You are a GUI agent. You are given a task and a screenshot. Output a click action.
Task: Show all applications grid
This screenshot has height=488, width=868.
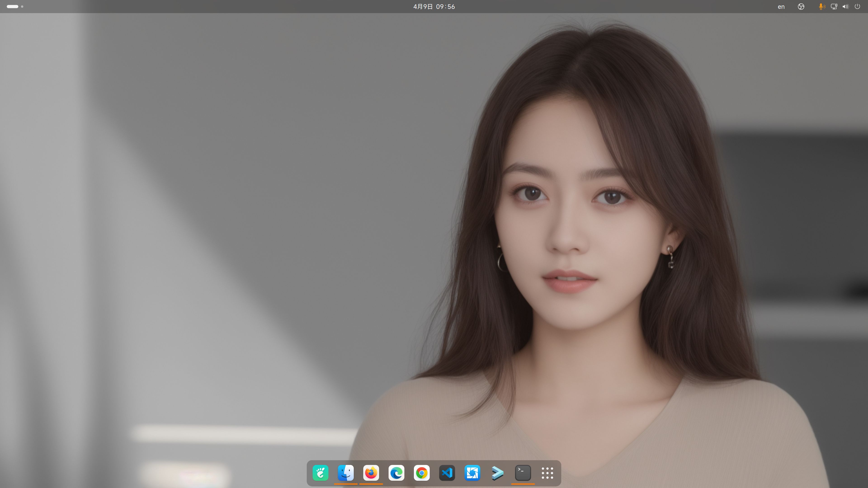547,473
